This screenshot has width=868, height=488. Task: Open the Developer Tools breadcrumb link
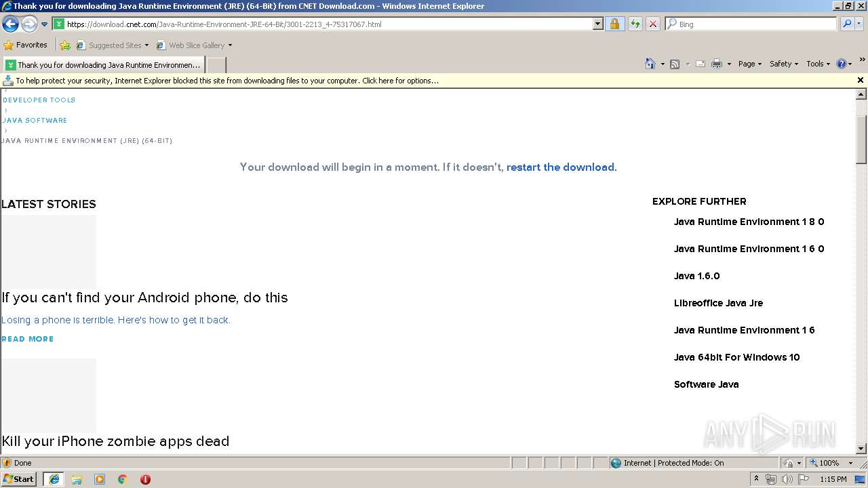[39, 100]
